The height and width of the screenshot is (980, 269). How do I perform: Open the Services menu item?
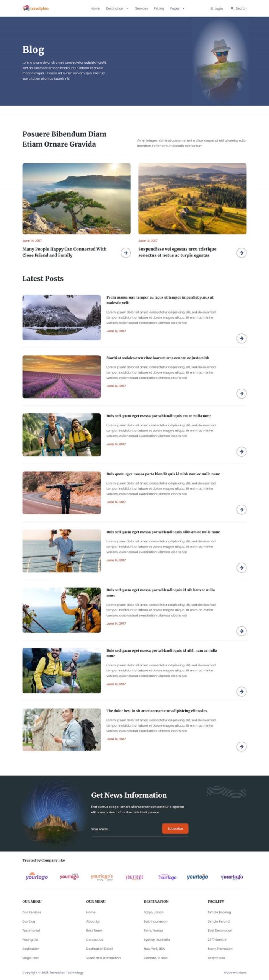pyautogui.click(x=142, y=8)
